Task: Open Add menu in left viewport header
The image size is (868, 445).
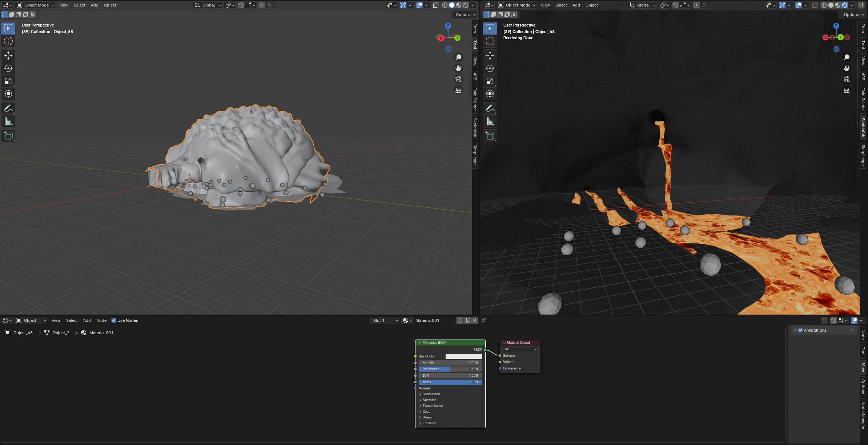Action: tap(95, 5)
